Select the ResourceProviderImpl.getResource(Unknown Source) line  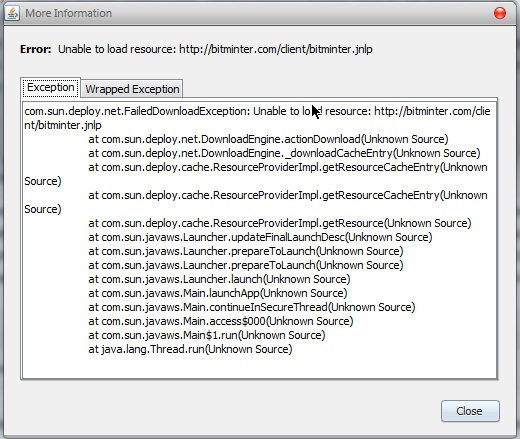point(280,223)
